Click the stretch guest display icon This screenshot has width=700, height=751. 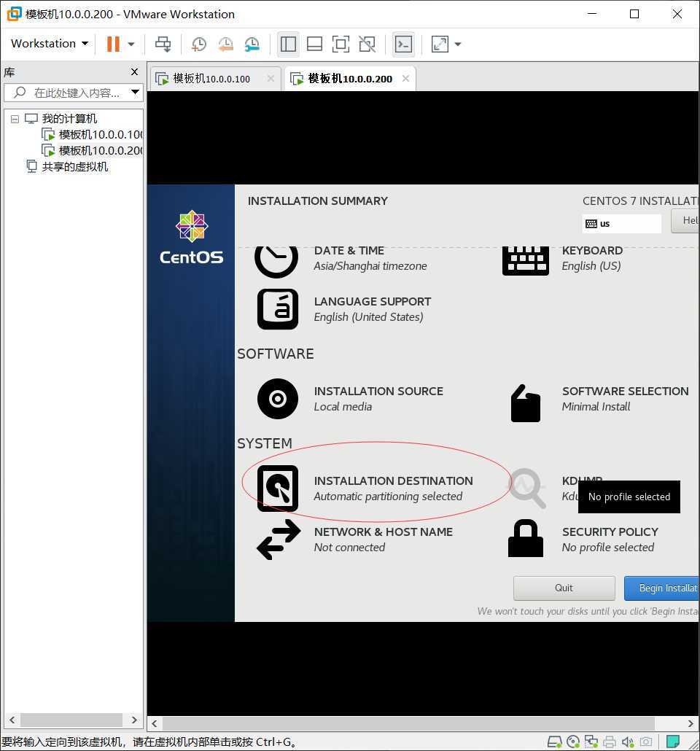(440, 44)
